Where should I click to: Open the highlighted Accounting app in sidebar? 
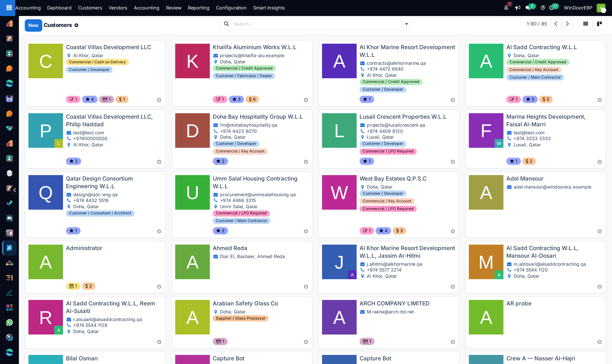click(9, 248)
